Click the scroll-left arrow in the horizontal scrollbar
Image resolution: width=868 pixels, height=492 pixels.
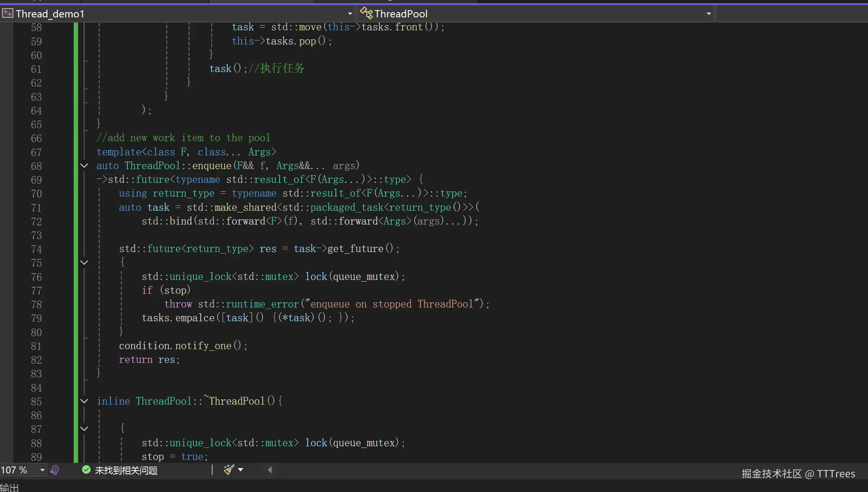point(270,470)
